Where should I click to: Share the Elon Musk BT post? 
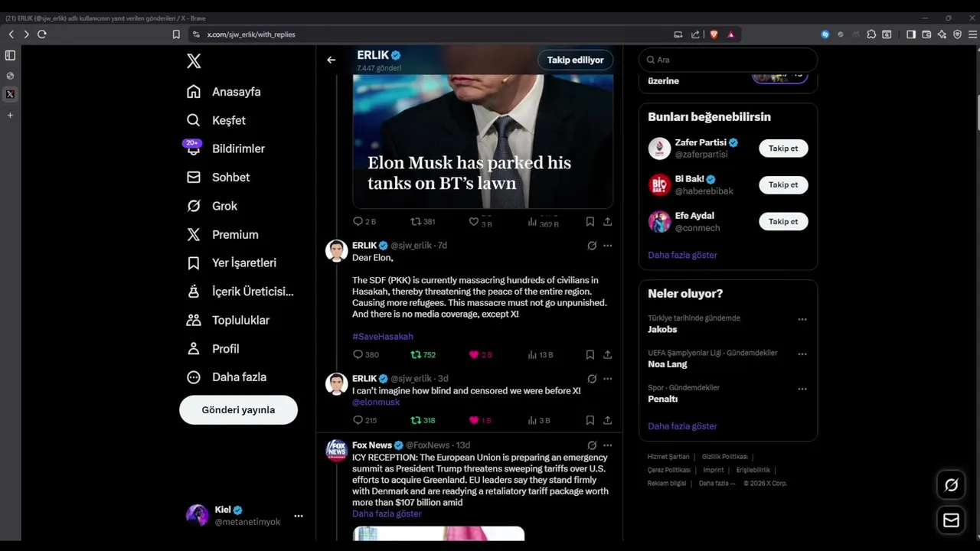tap(607, 221)
